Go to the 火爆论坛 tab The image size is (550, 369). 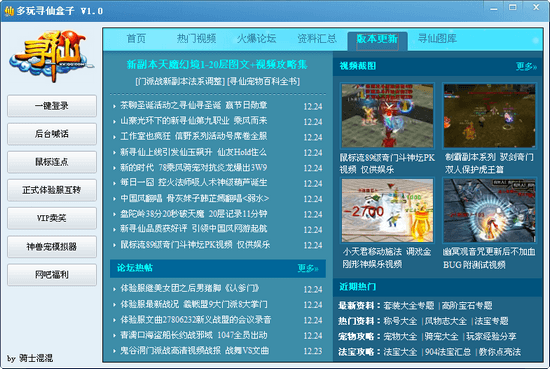[256, 39]
